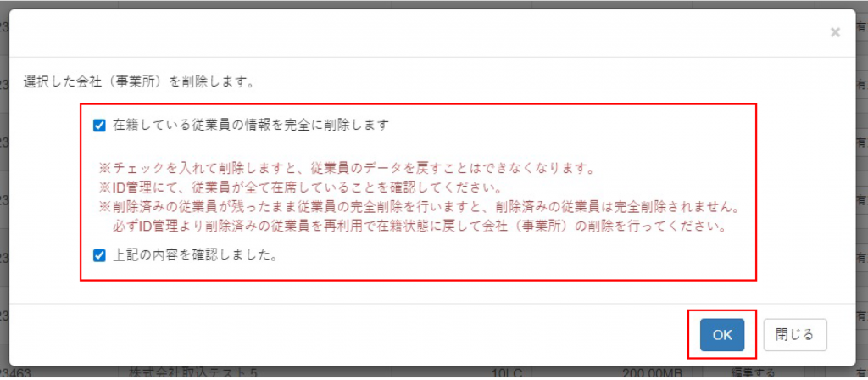Click the 23463 ID in the background table
This screenshot has height=380, width=868.
[16, 372]
